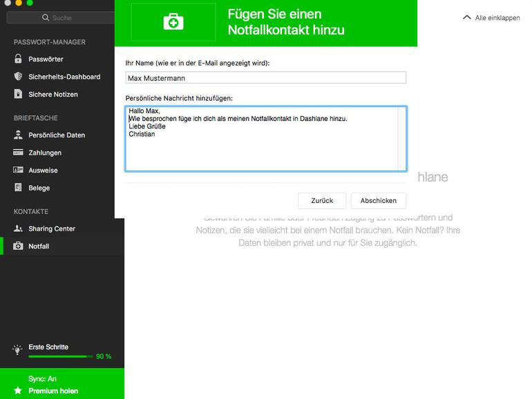Click the Passwörter lock icon

point(18,59)
